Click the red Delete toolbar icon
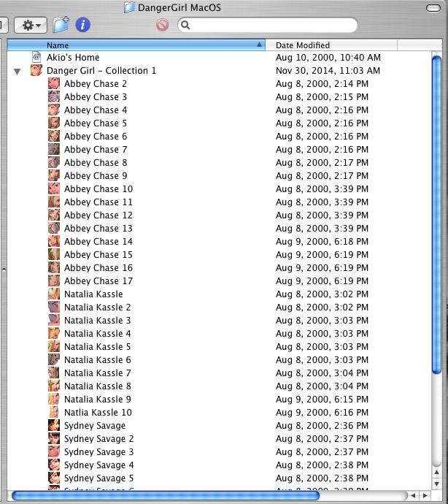The image size is (448, 504). [162, 25]
